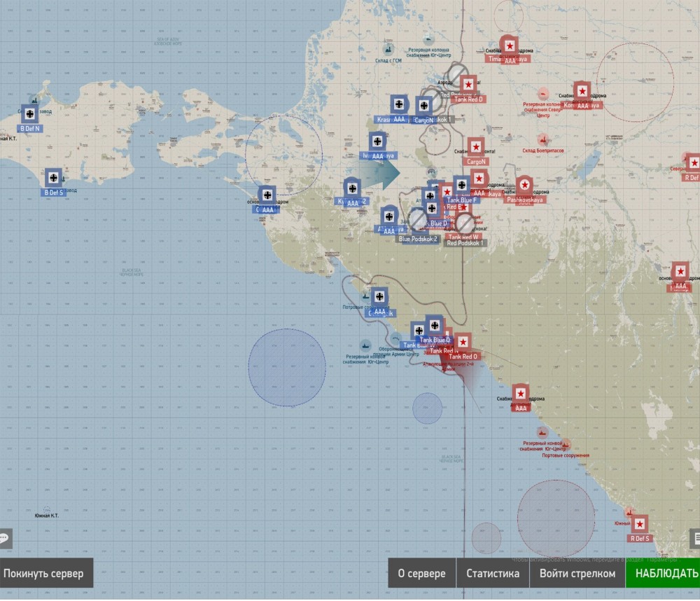
Task: Select the red 'Tank Red D' spawn icon
Action: [468, 85]
